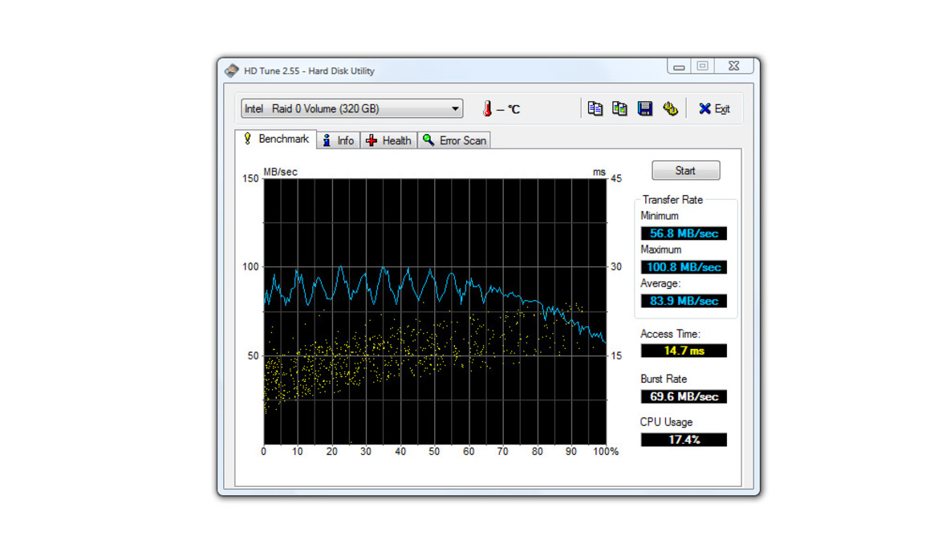Click the Burst Rate label

click(x=664, y=379)
